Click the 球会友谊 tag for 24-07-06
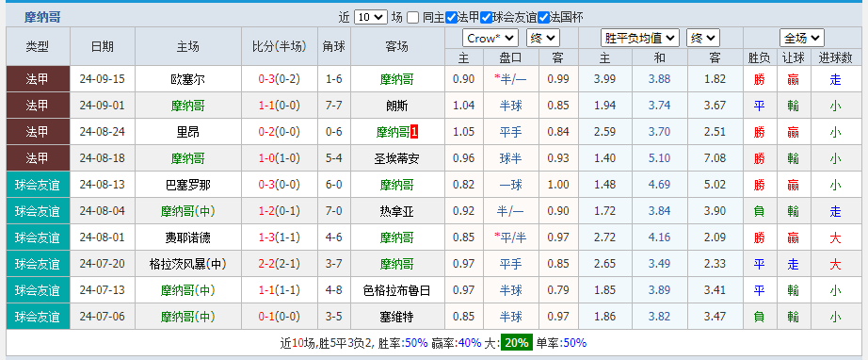 point(38,317)
